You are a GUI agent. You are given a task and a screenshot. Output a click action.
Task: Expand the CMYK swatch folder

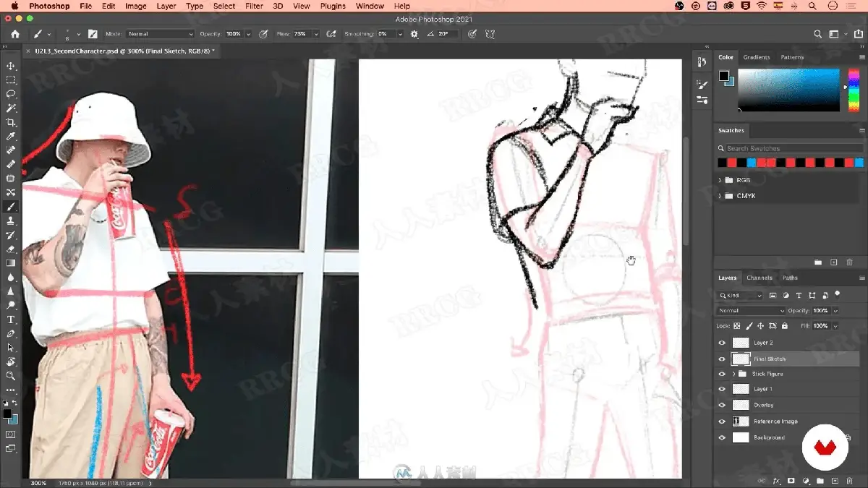pos(720,196)
